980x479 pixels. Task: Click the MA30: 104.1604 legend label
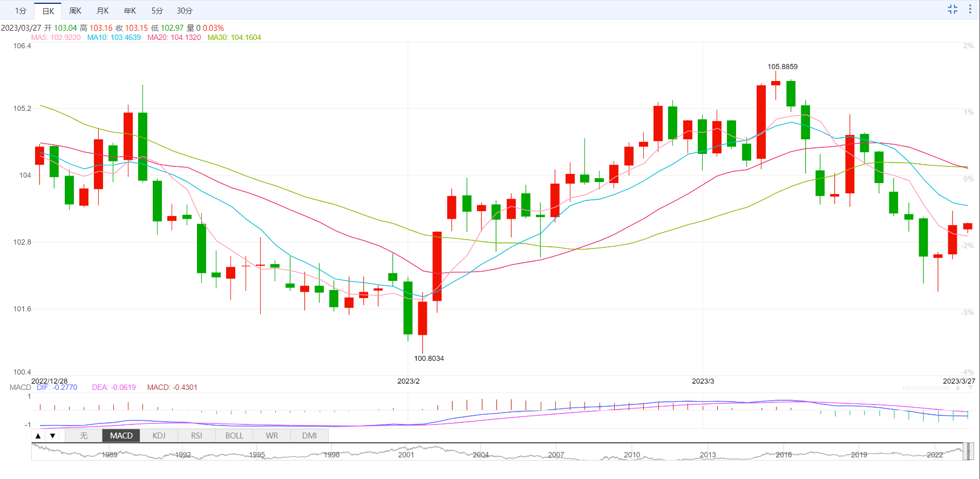coord(234,37)
